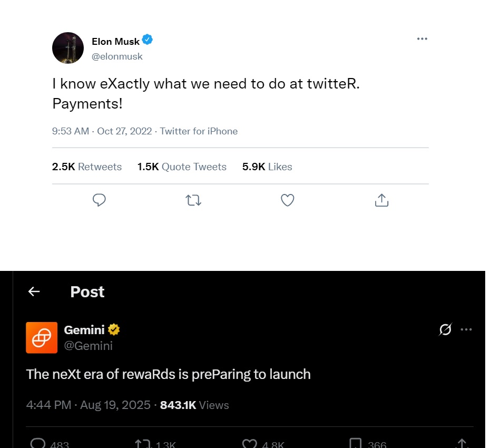This screenshot has width=491, height=448.
Task: Open more options on Elon Musk's tweet
Action: [x=422, y=39]
